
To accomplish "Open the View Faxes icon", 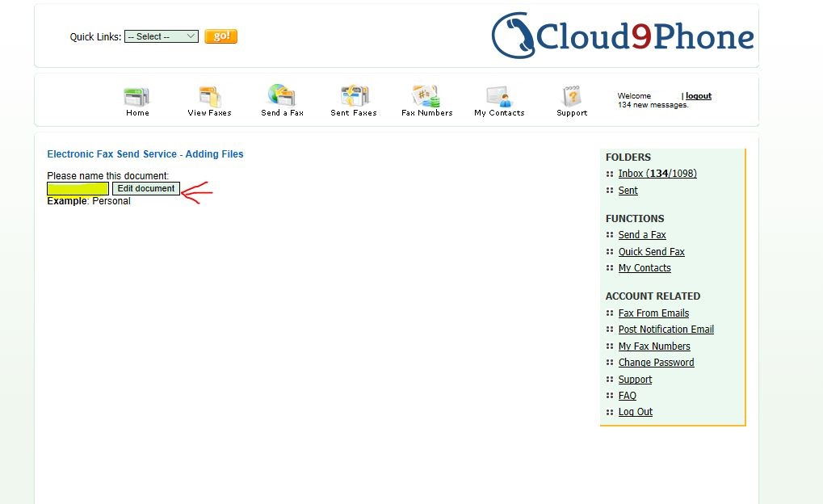I will 210,97.
